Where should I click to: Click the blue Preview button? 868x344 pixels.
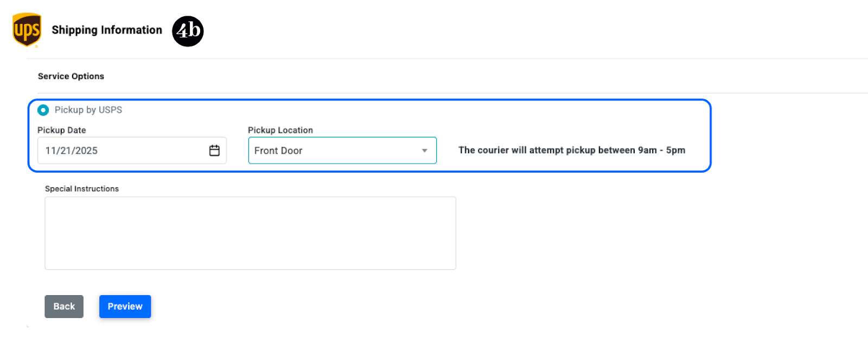pyautogui.click(x=125, y=307)
